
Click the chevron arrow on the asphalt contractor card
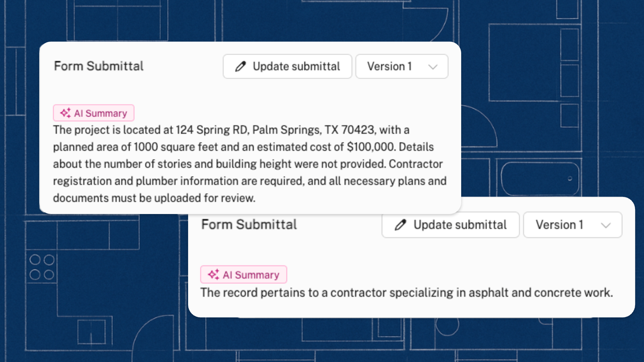coord(606,226)
